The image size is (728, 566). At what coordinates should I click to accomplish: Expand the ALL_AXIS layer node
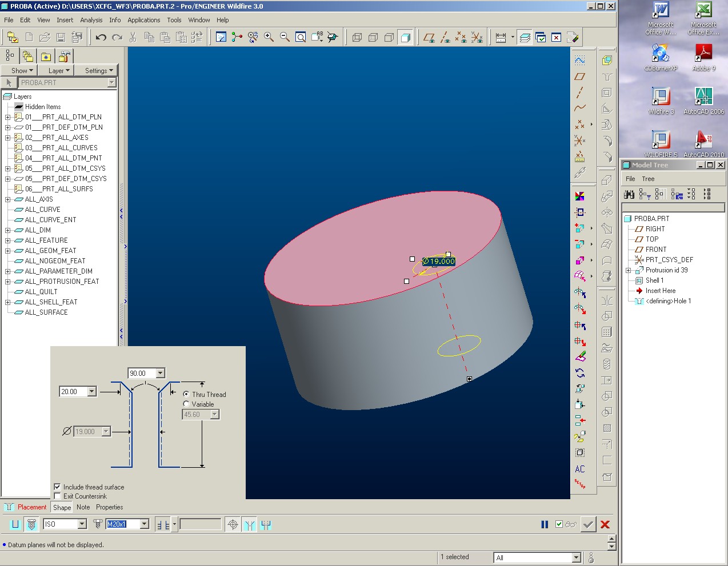click(8, 199)
